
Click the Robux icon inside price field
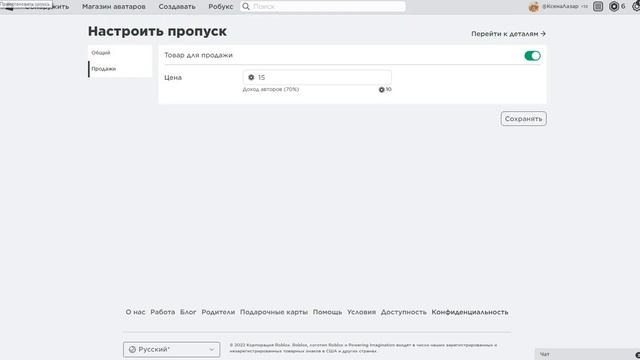[x=251, y=77]
